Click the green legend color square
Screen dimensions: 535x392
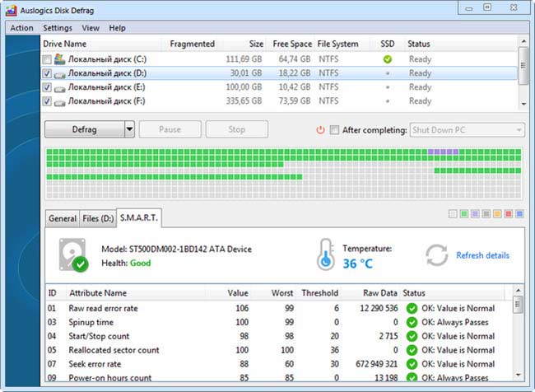point(464,214)
